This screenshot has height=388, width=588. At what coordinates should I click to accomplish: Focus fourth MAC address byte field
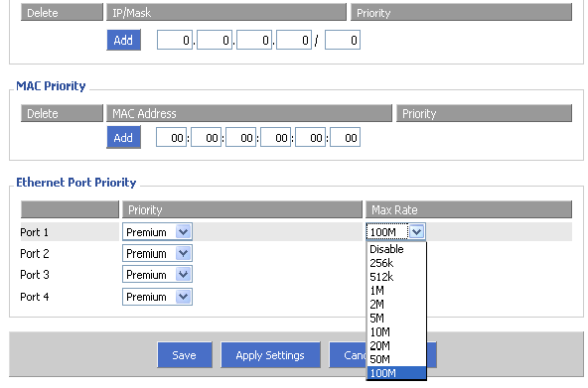tap(276, 137)
